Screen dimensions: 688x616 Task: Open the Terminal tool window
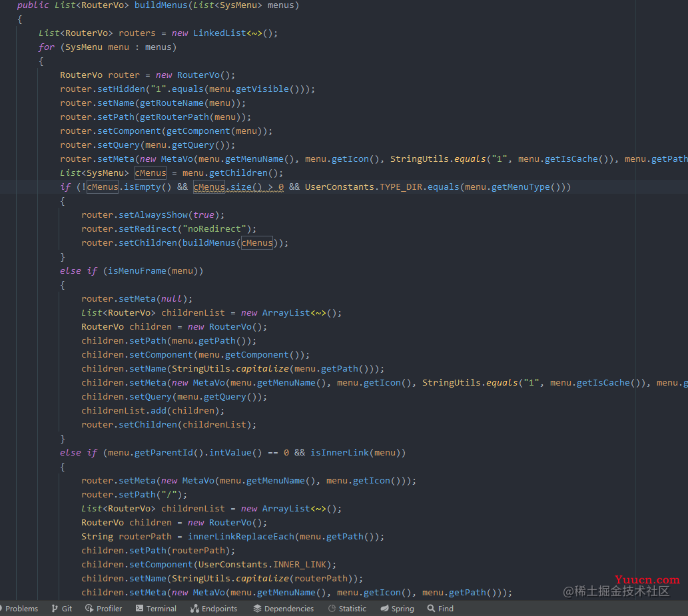tap(157, 609)
